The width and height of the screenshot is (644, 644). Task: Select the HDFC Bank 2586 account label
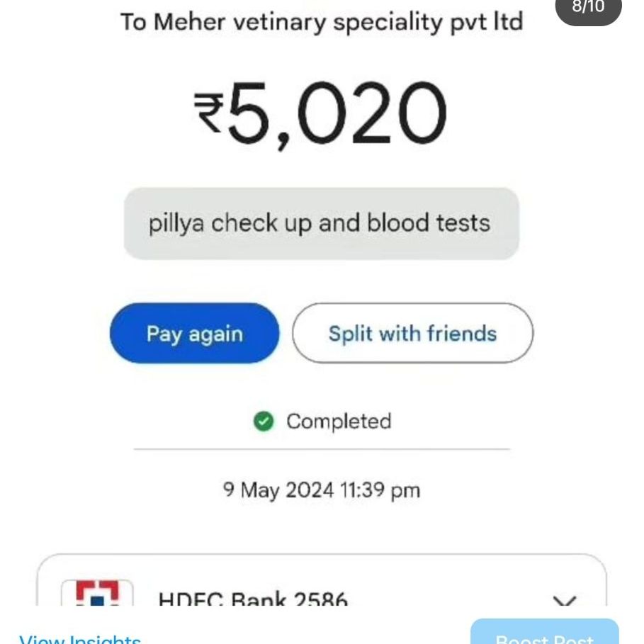coord(253,600)
